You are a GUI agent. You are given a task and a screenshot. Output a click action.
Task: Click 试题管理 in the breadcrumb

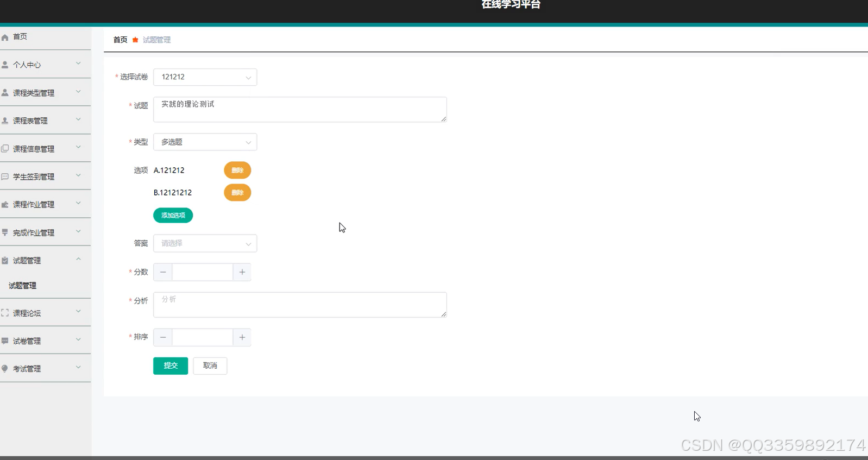[156, 40]
